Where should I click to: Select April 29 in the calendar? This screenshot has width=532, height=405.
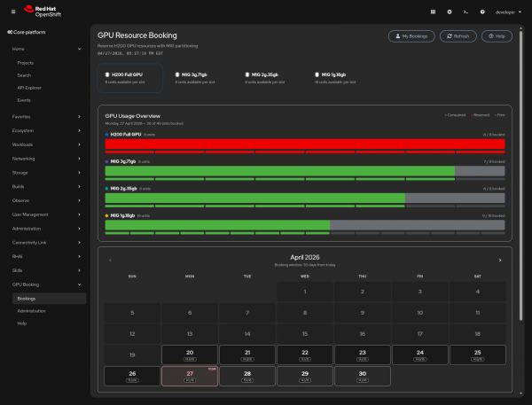click(x=305, y=376)
